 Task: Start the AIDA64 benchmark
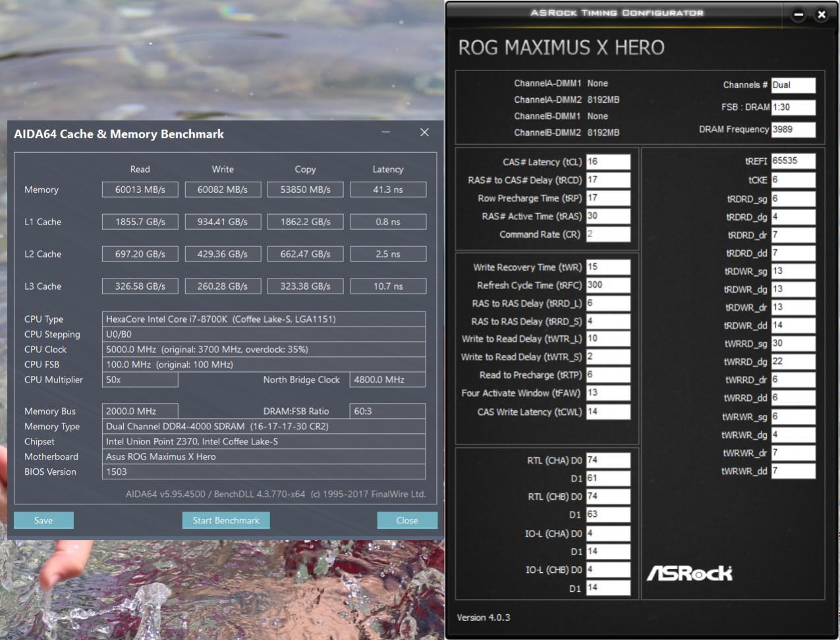226,520
